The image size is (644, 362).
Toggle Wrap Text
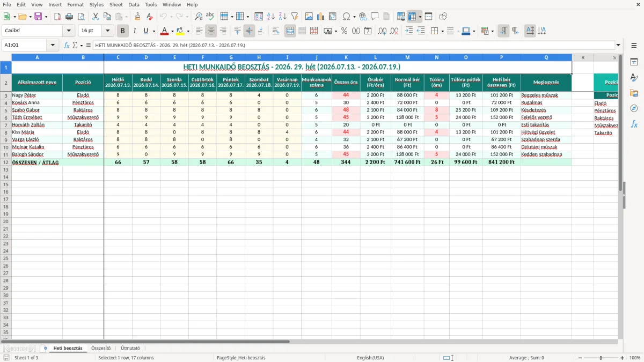pos(276,31)
